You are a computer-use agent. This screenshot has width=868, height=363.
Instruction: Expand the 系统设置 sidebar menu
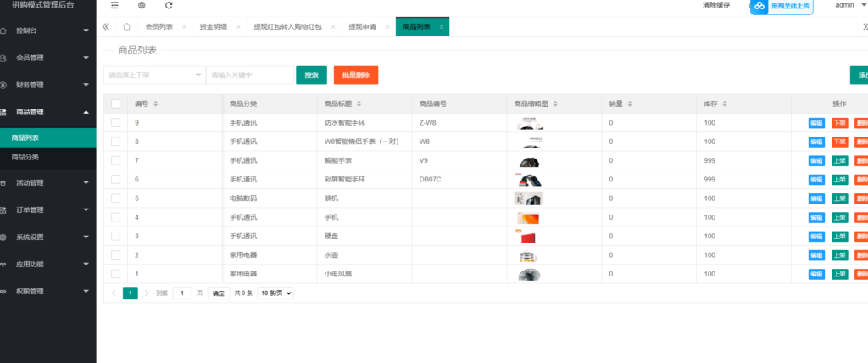47,237
